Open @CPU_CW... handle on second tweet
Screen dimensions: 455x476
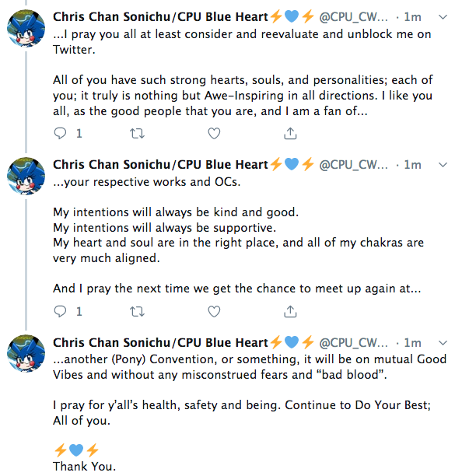354,165
